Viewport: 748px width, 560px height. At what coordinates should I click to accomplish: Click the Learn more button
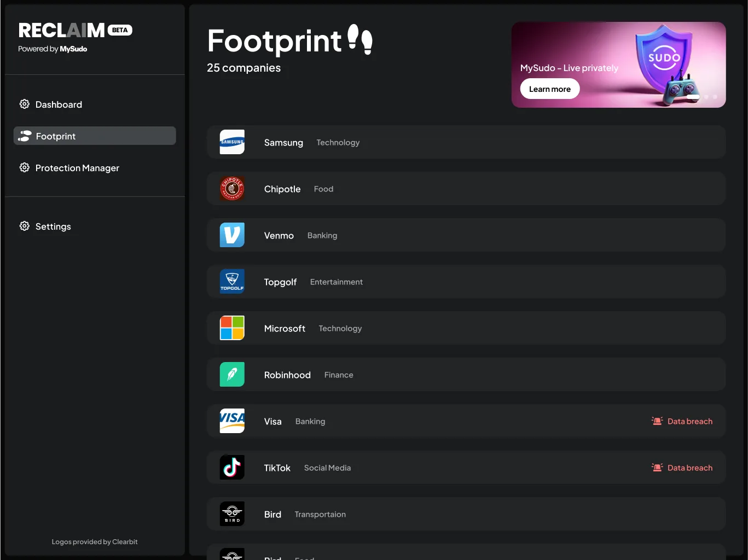(550, 89)
